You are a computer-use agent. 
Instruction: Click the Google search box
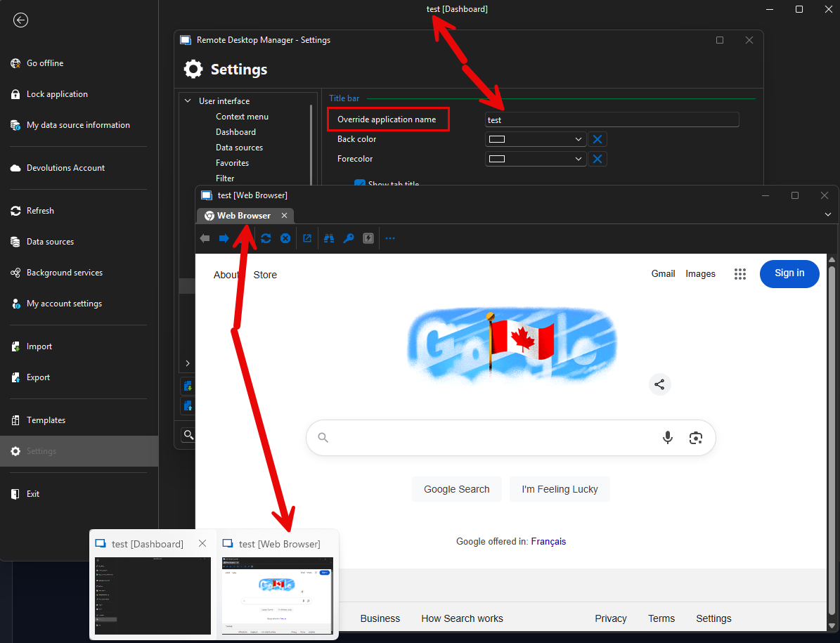point(510,438)
